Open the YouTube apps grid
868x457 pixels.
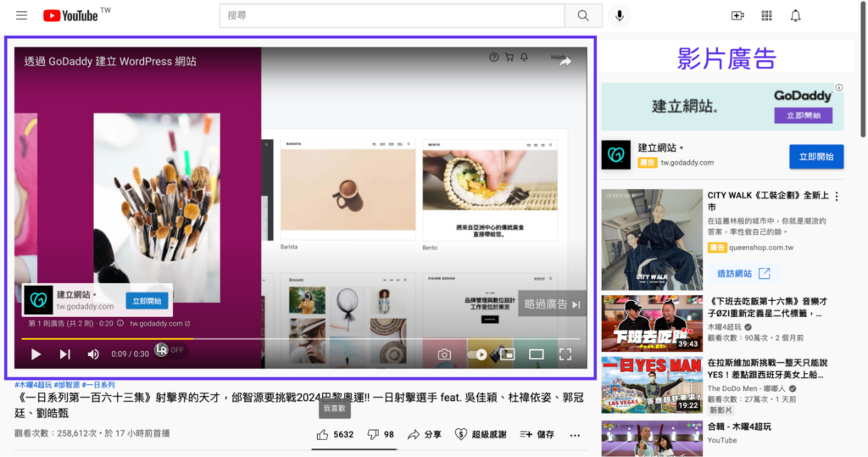pos(766,15)
